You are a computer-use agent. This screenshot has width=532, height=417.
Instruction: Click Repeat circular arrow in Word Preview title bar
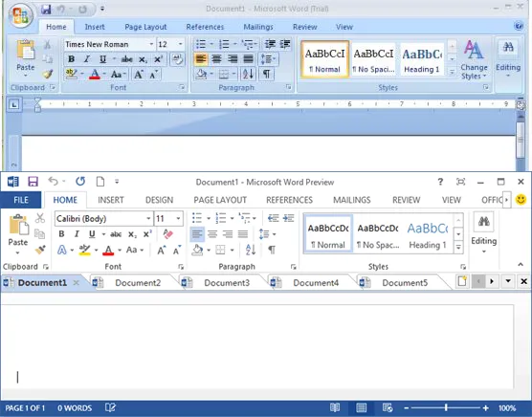(80, 182)
